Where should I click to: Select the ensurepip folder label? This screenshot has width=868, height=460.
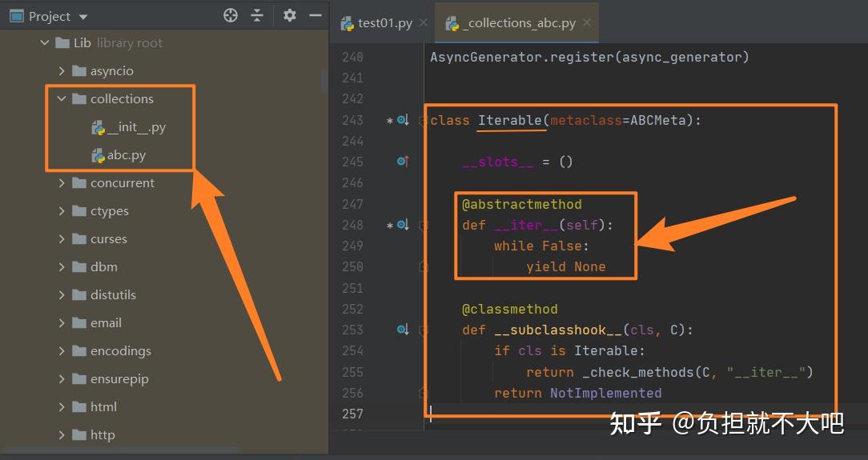click(x=119, y=378)
